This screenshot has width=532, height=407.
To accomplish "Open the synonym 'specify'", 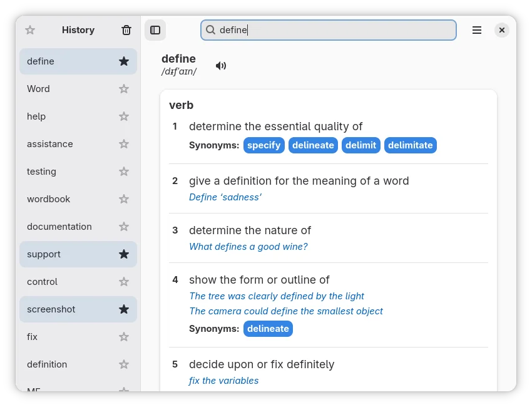I will tap(263, 145).
